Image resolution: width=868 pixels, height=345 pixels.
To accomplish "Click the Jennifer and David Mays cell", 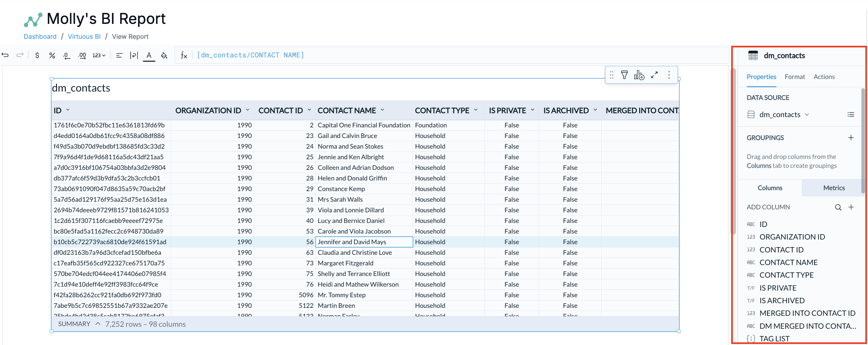I will pos(364,242).
